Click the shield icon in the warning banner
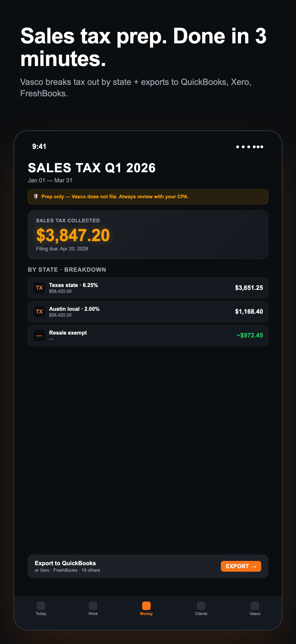Screen dimensions: 296x644 [36, 196]
